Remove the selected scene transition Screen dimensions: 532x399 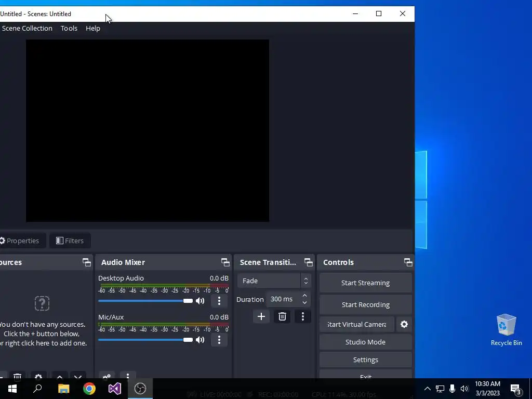pos(282,316)
